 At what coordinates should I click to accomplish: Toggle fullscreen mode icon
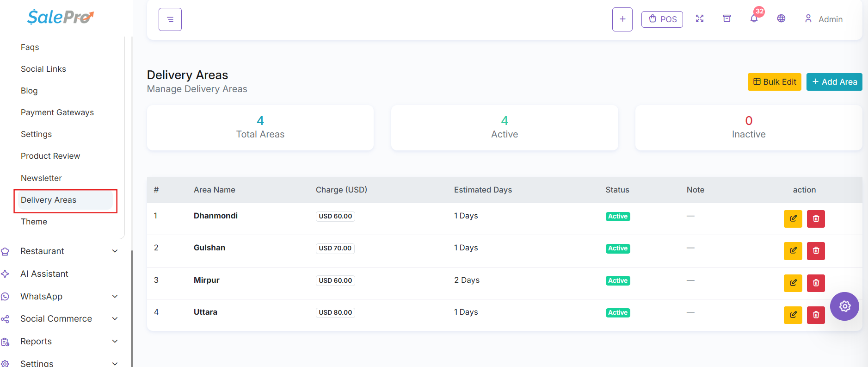700,19
